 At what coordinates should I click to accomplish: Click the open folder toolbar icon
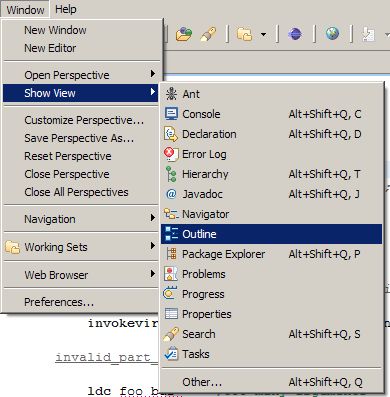pyautogui.click(x=184, y=34)
